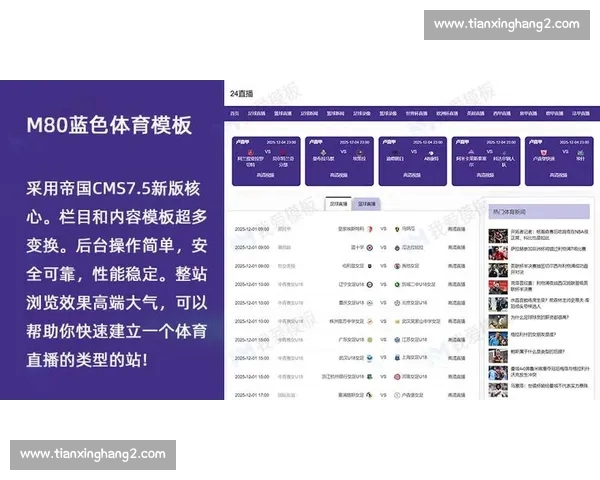Click 高清直播 for 浙江杭州银行女足U18 match
This screenshot has width=600, height=480.
(x=457, y=377)
